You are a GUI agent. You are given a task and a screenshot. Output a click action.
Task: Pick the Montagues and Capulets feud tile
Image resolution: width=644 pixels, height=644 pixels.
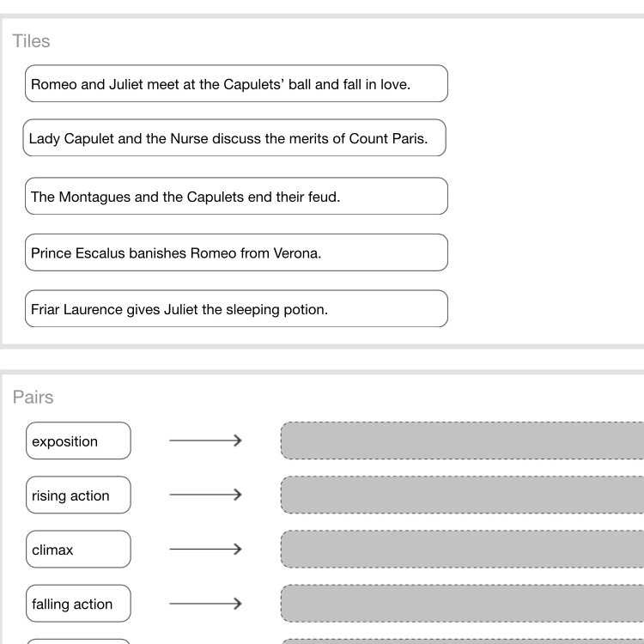pos(236,197)
